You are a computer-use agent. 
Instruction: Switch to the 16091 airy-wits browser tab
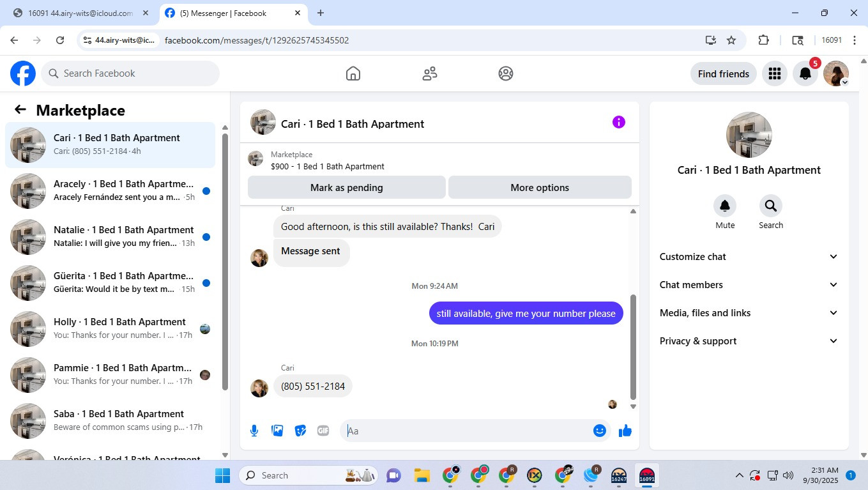click(80, 13)
